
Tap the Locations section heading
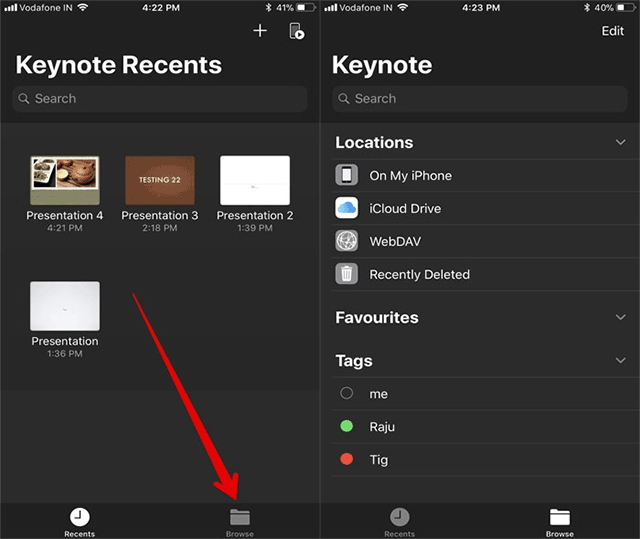pos(374,142)
